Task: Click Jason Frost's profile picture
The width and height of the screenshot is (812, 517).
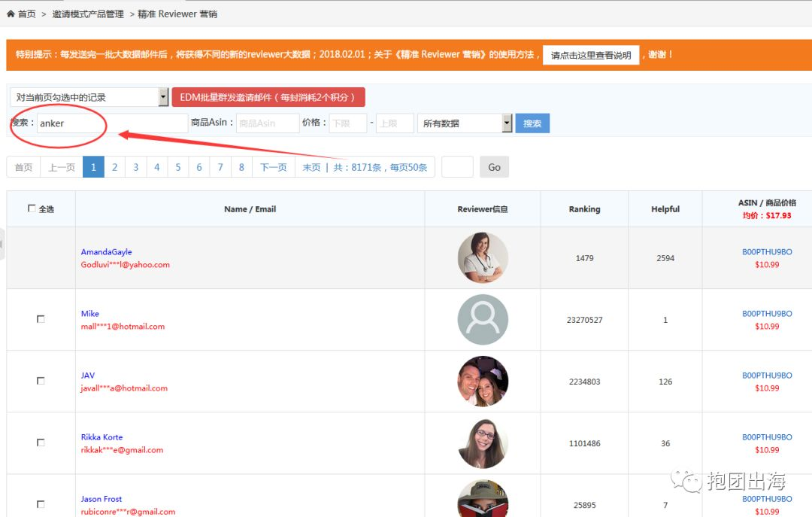Action: tap(483, 499)
